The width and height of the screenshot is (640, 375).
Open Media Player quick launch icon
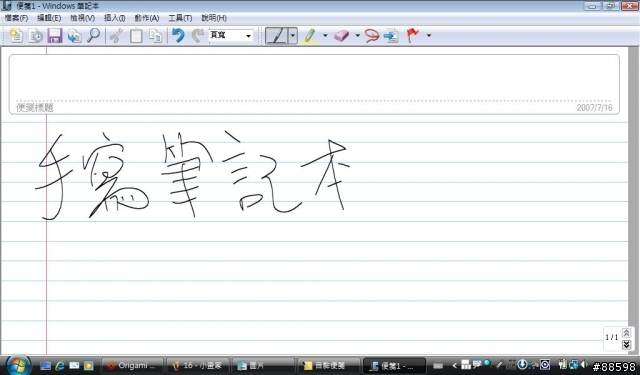click(89, 366)
